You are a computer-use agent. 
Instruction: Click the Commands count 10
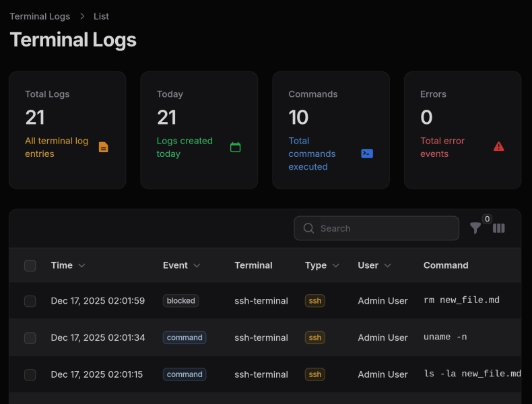coord(298,117)
